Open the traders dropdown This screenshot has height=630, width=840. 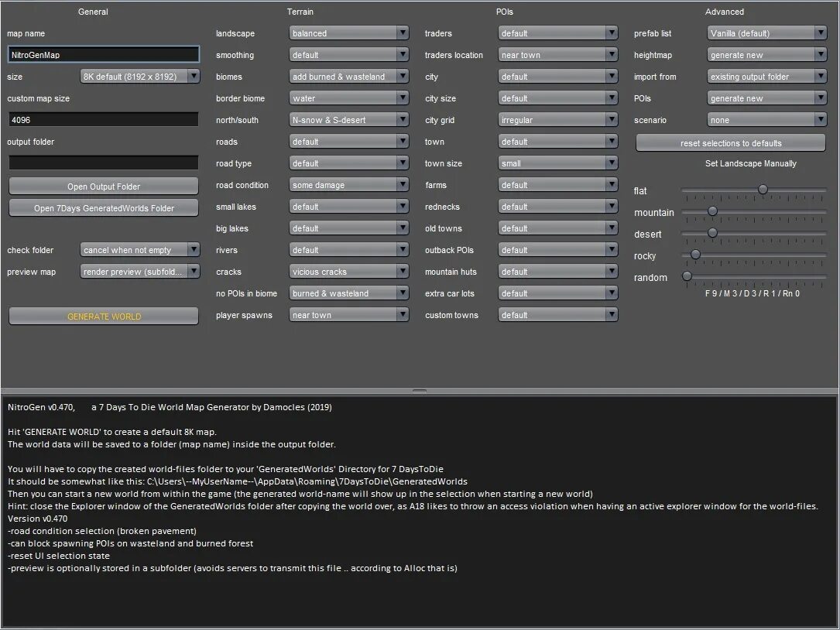(557, 33)
